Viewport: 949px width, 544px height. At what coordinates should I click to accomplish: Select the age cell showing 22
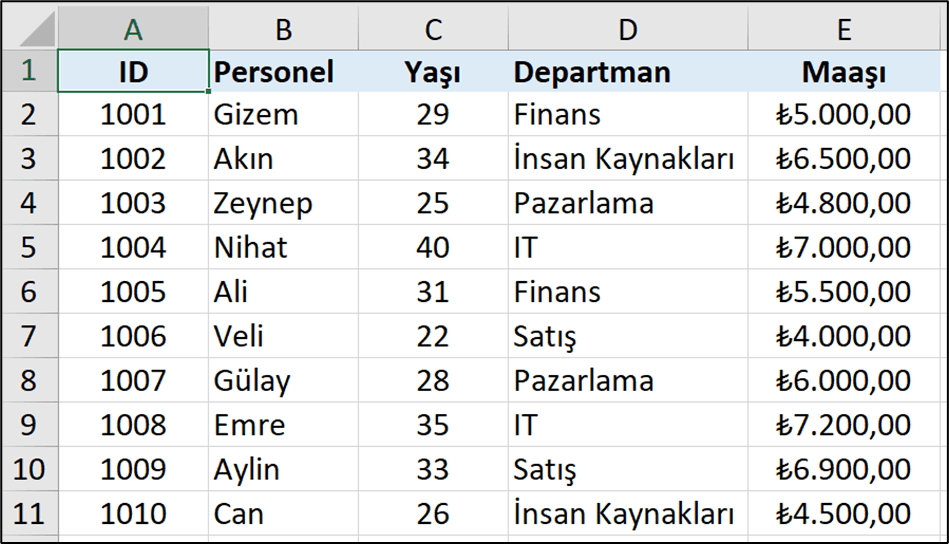pos(433,336)
